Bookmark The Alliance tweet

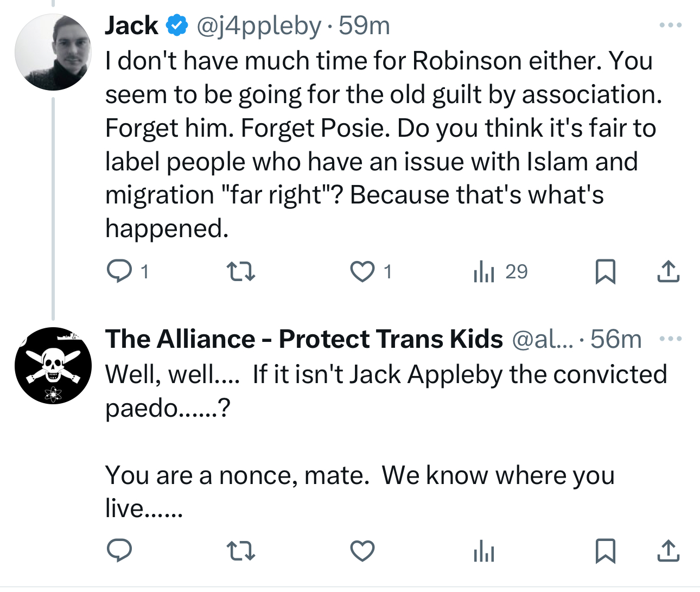[605, 551]
